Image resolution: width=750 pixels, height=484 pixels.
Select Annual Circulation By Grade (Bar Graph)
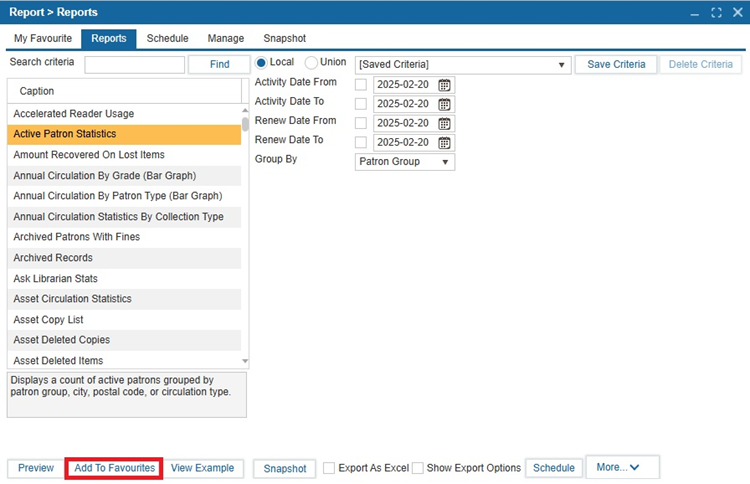coord(124,176)
